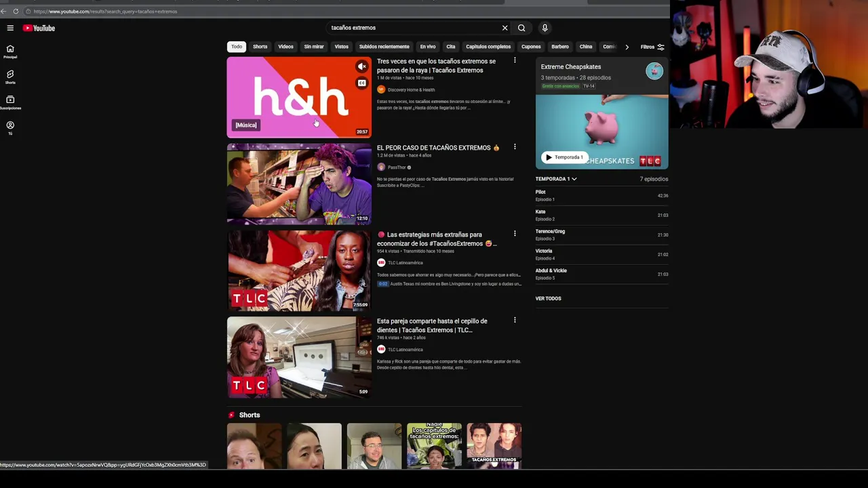The width and height of the screenshot is (868, 488).
Task: Open the Filtros search filters
Action: [652, 47]
